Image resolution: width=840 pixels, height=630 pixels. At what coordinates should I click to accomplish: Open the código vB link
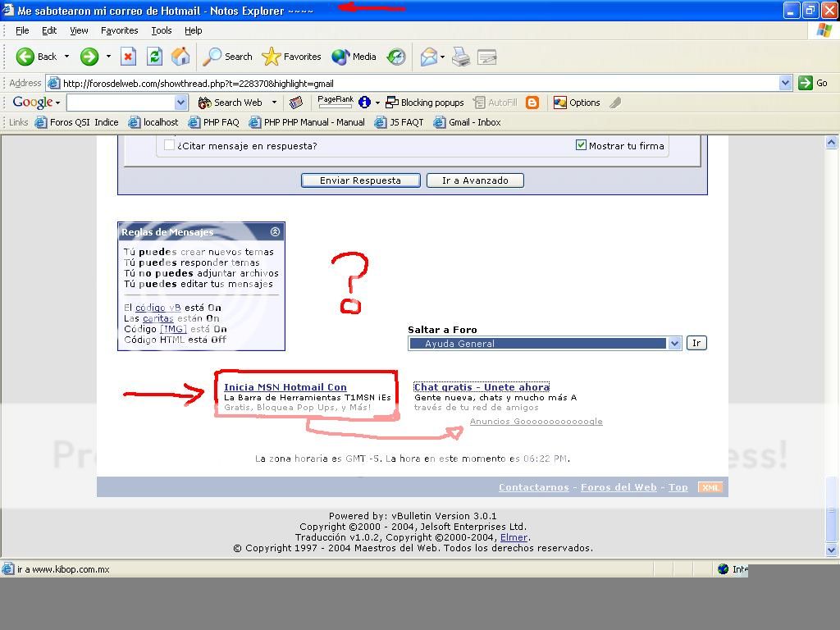pyautogui.click(x=158, y=308)
